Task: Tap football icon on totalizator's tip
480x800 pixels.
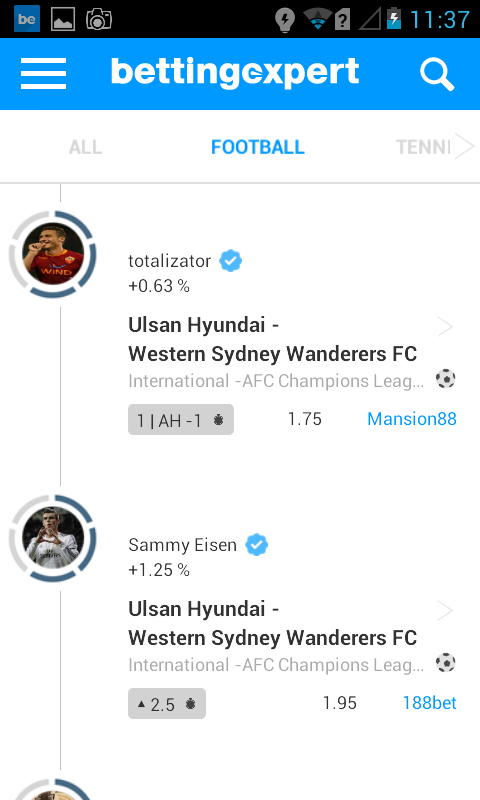Action: 445,379
